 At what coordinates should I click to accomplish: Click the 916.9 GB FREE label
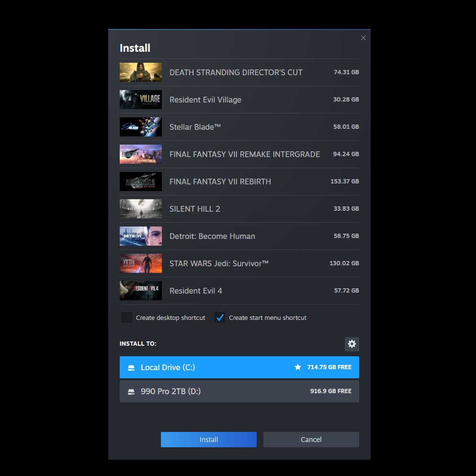coord(331,391)
